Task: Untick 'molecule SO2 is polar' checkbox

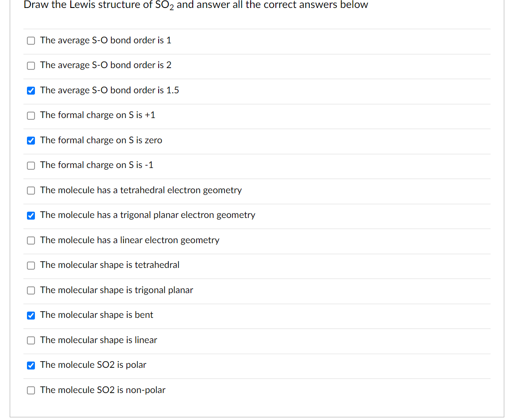Action: click(31, 365)
